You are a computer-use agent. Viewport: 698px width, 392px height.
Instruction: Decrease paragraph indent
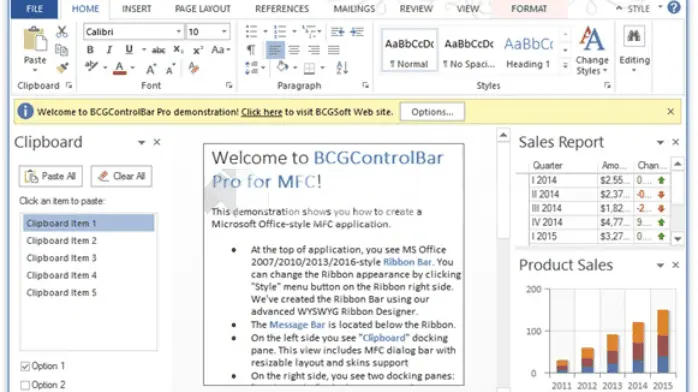tap(337, 32)
